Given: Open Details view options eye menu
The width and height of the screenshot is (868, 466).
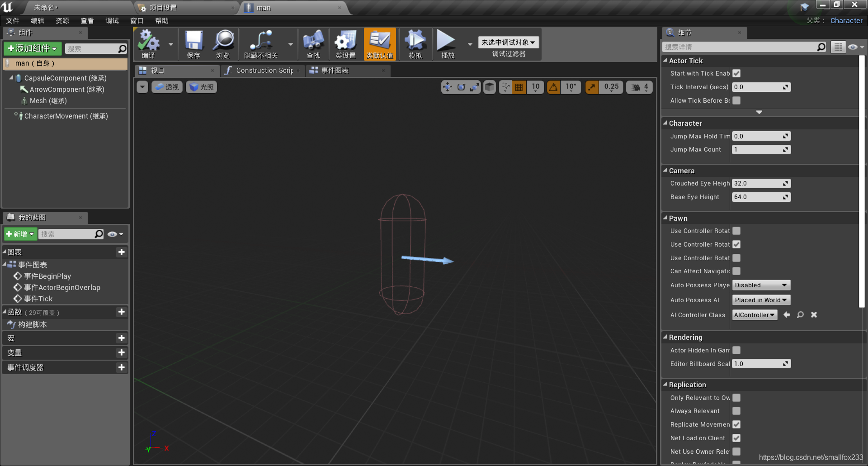Looking at the screenshot, I should click(856, 47).
